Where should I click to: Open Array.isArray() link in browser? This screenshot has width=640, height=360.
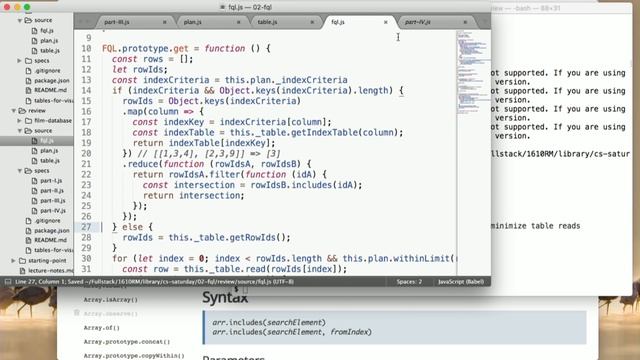click(x=111, y=300)
